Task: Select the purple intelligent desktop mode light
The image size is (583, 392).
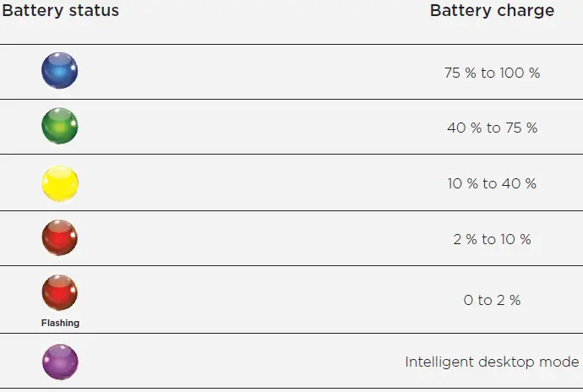Action: 60,362
